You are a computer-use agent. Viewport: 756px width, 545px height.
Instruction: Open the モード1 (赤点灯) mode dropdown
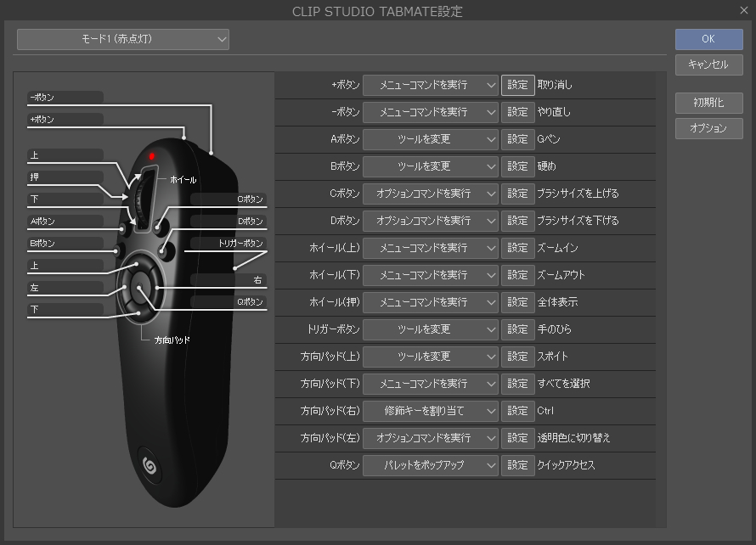coord(123,39)
